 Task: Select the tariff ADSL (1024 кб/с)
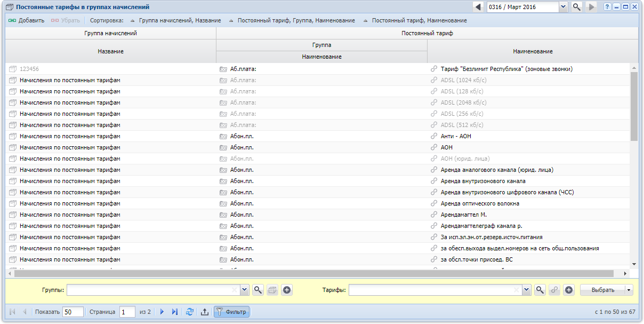pos(464,80)
